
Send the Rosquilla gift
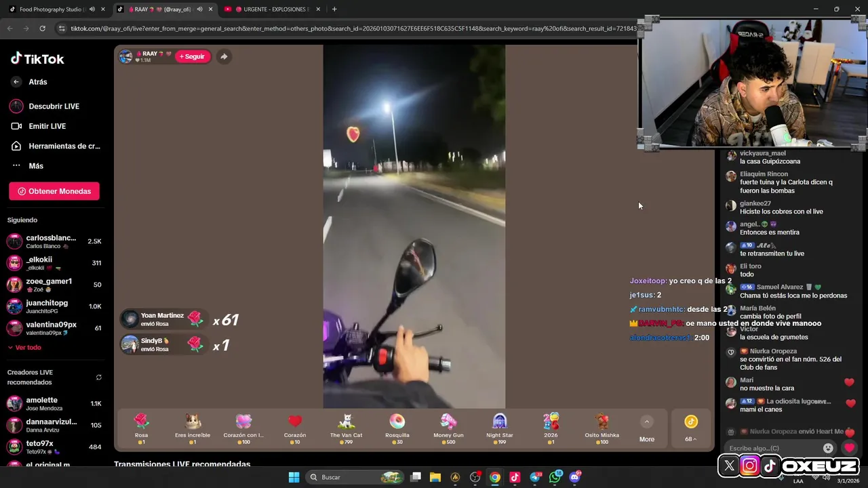pyautogui.click(x=397, y=428)
